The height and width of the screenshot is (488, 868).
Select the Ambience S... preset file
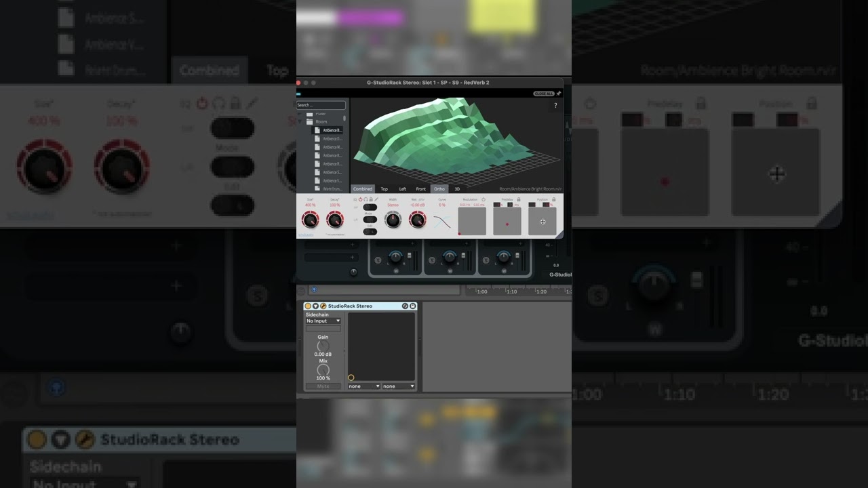[328, 172]
